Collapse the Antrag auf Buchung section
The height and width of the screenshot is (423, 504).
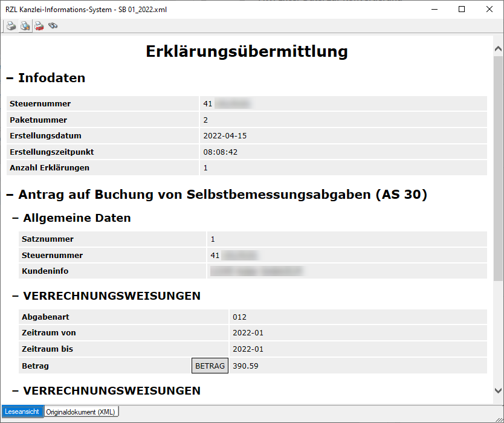[10, 195]
